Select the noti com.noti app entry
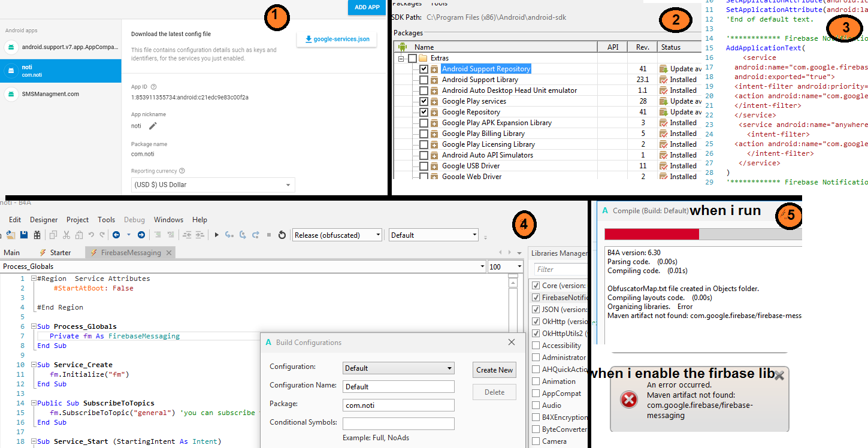 (x=61, y=71)
